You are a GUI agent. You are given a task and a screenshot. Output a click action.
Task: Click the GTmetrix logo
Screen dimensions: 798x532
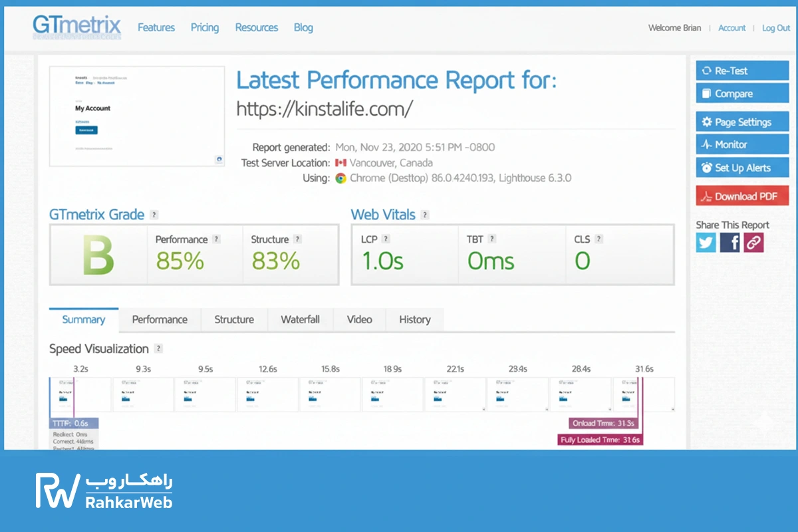click(x=77, y=27)
